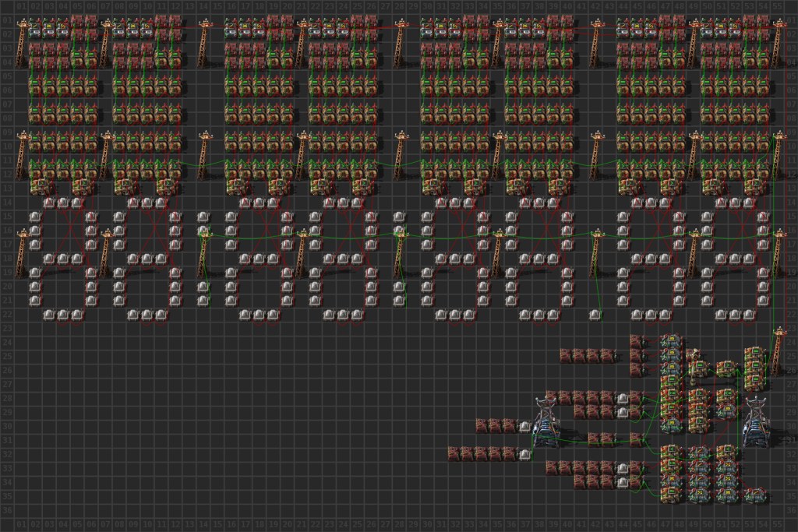Viewport: 798px width, 532px height.
Task: Click the arithmetic combinator at column 47, row 26
Action: 670,370
